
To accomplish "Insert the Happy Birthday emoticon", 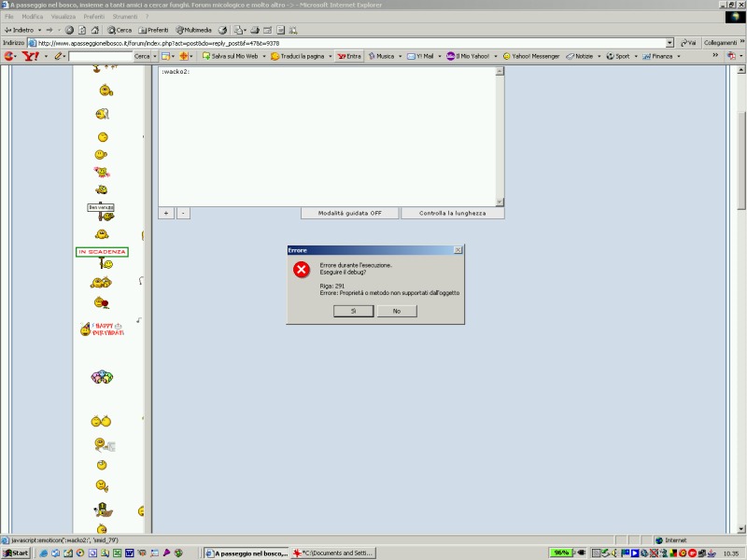I will pyautogui.click(x=101, y=329).
